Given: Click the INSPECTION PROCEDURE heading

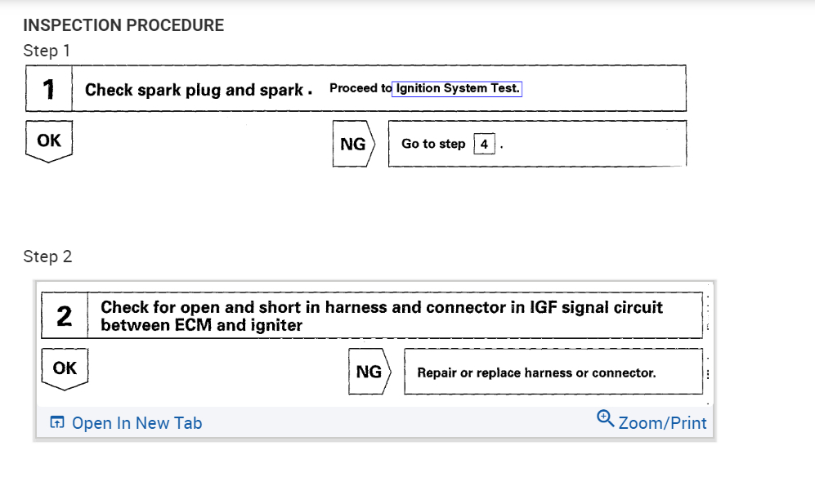Looking at the screenshot, I should tap(123, 25).
